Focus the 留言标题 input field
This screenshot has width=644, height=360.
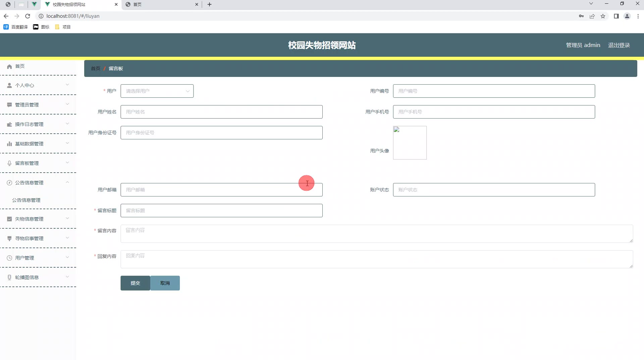coord(221,211)
